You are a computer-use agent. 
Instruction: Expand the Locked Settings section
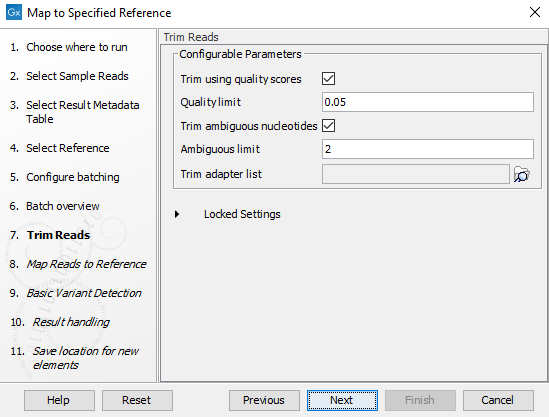[x=177, y=214]
